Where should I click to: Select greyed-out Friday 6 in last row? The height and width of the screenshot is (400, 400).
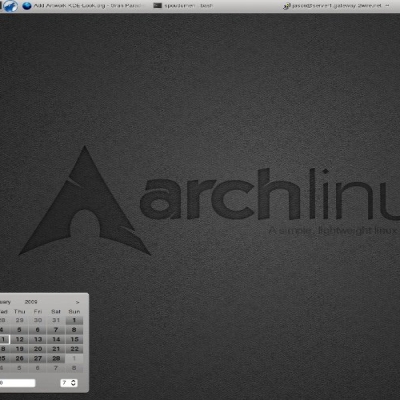point(38,368)
